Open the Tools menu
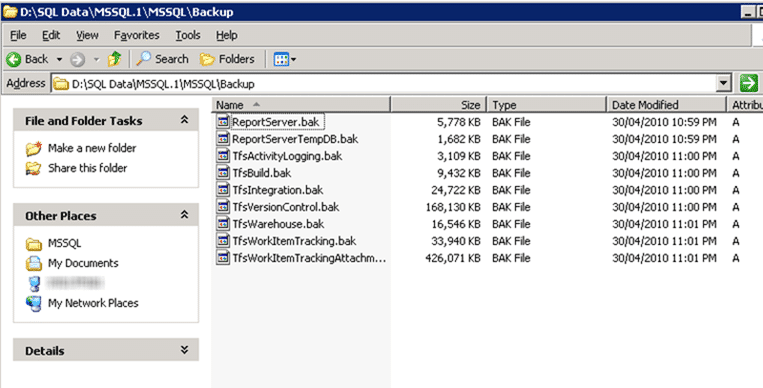Viewport: 763px width, 388px height. click(188, 35)
